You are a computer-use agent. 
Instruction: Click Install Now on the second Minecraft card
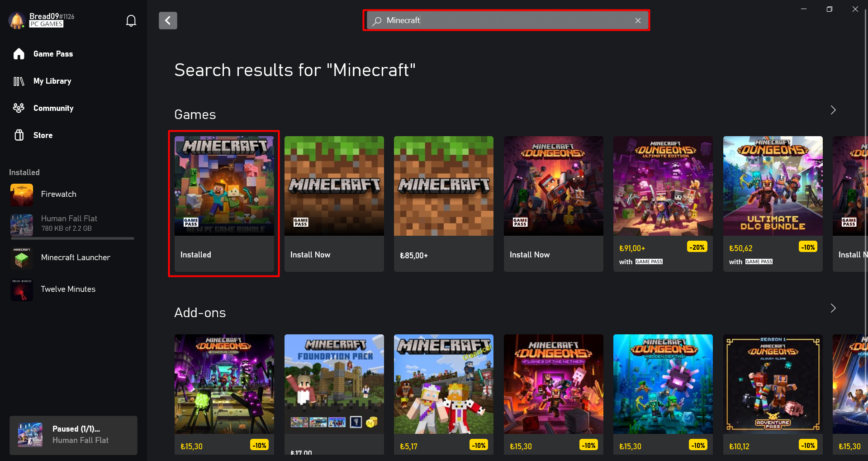tap(310, 255)
